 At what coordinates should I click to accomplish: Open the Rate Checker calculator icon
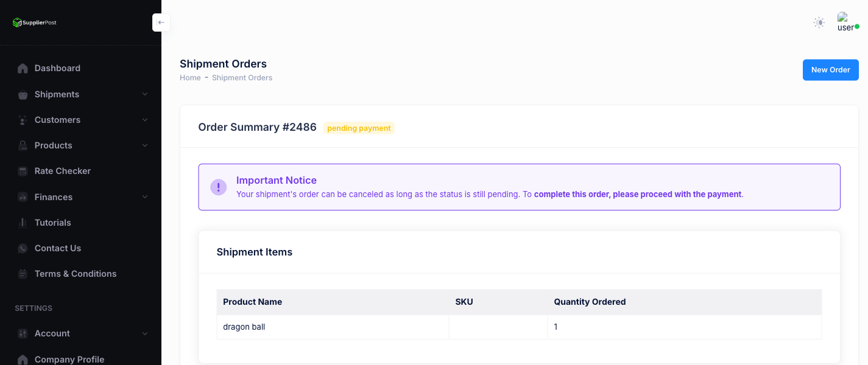[22, 171]
